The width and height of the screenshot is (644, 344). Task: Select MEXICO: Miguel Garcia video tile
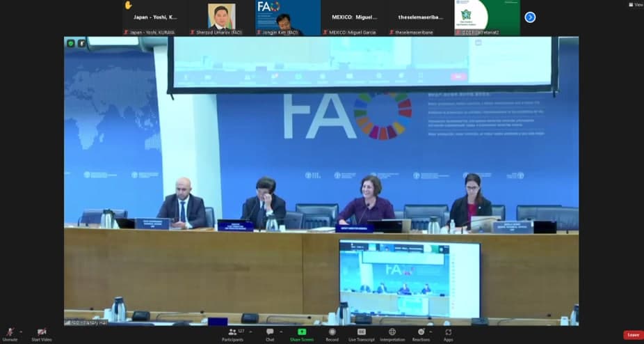tap(355, 17)
